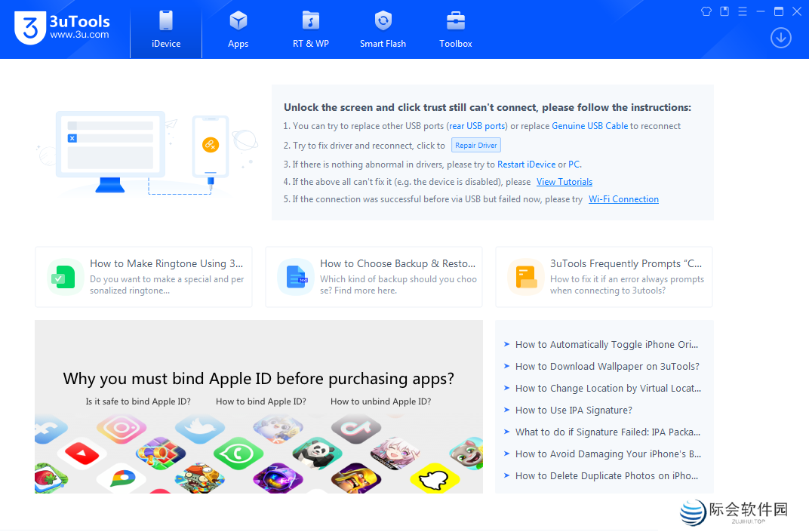Click the Wi-Fi Connection link
This screenshot has width=809, height=532.
(623, 199)
